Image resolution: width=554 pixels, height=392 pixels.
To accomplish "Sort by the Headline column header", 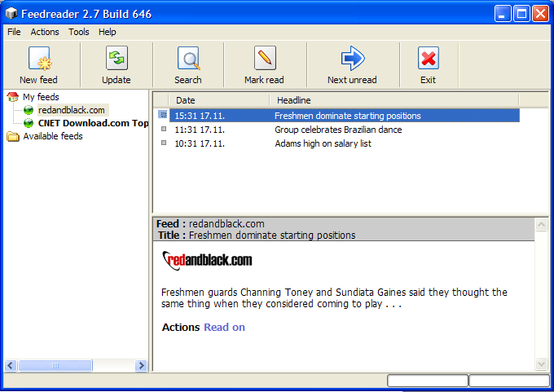I will [x=394, y=100].
